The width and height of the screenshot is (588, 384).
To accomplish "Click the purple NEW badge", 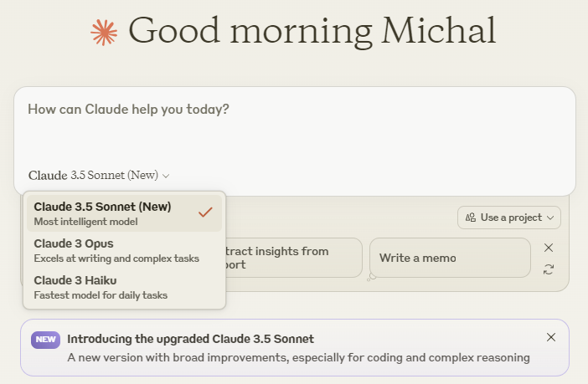I will (x=45, y=340).
